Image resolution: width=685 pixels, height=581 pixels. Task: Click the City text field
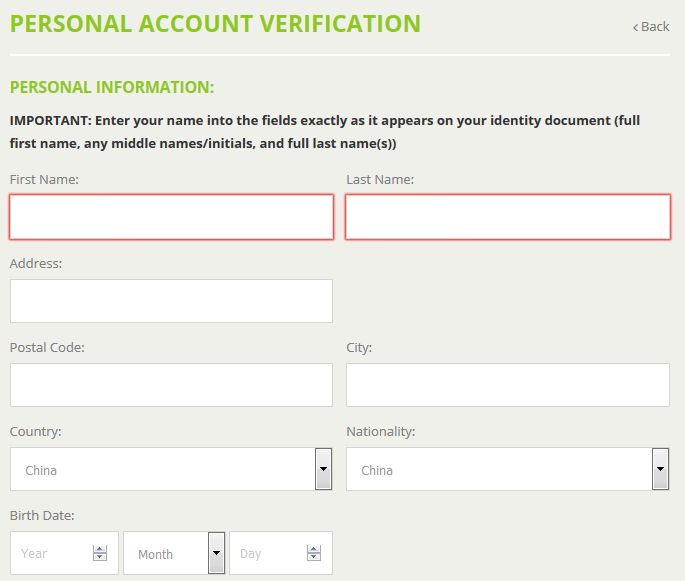507,385
